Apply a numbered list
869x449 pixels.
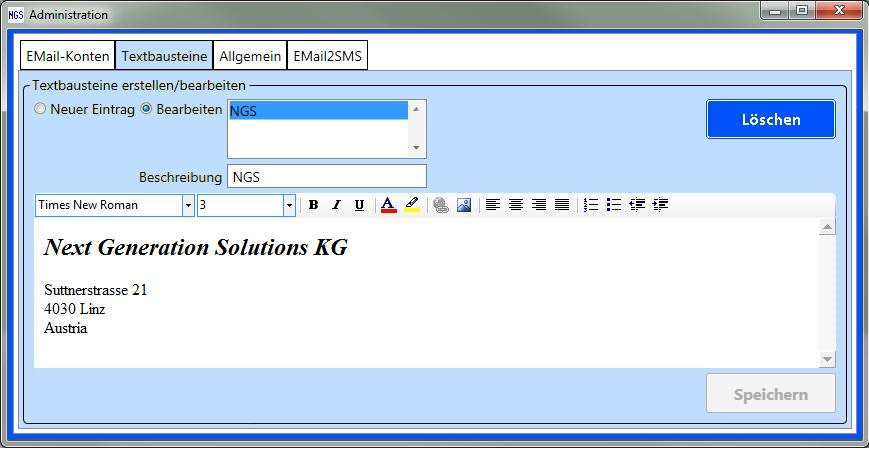pyautogui.click(x=591, y=205)
